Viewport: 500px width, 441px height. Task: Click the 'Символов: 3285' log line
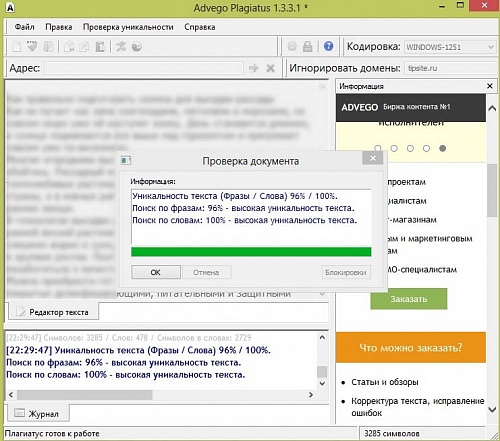[129, 338]
